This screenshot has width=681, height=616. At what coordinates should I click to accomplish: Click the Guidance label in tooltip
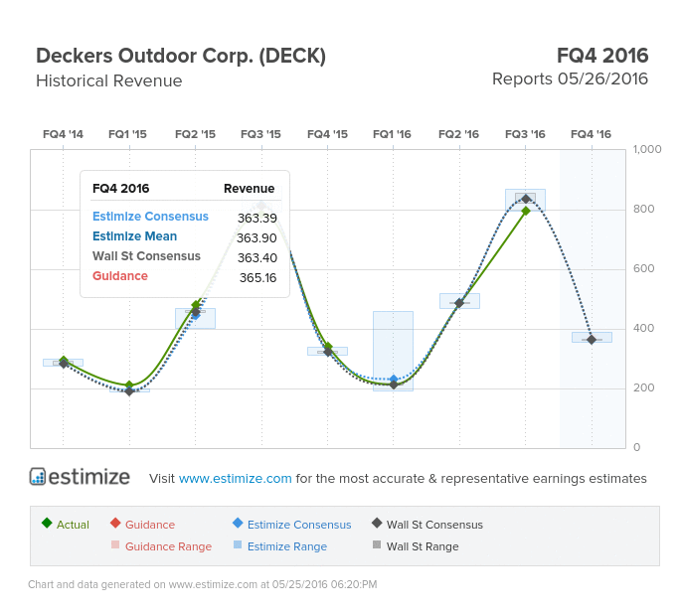click(120, 276)
